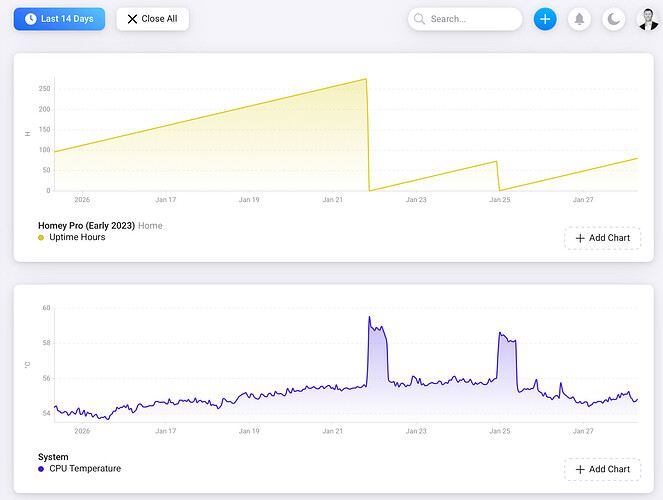The image size is (663, 500).
Task: Click into the Search field
Action: [x=465, y=19]
